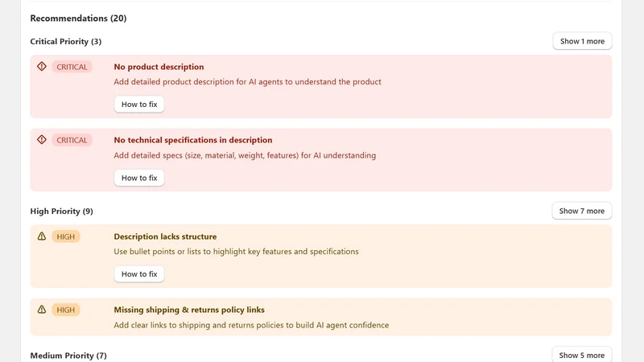Click the Medium Priority (7) section heading
644x362 pixels.
68,356
